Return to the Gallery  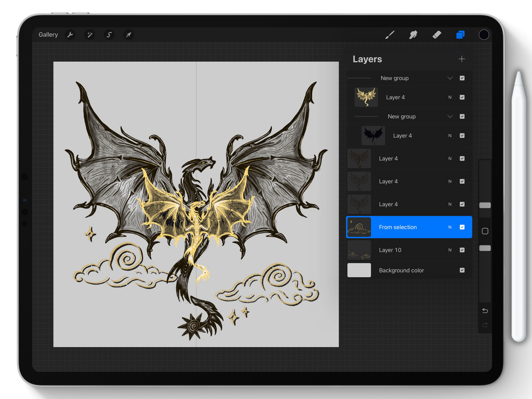coord(48,35)
